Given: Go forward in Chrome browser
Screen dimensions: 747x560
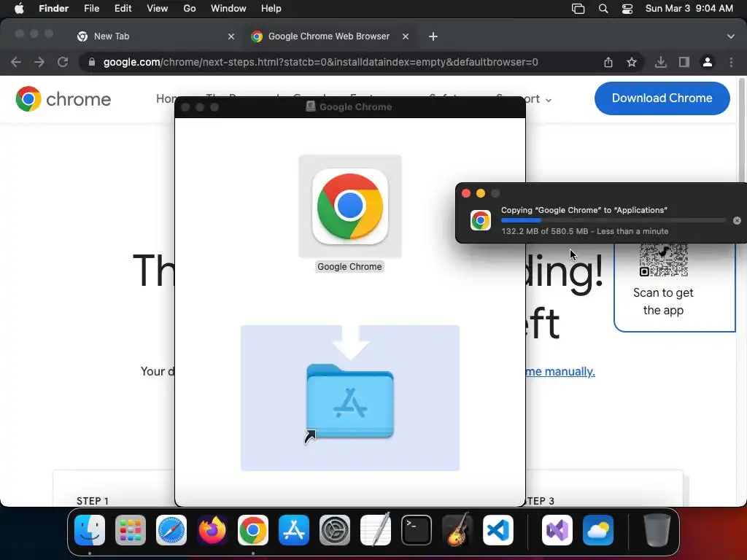Looking at the screenshot, I should point(39,63).
